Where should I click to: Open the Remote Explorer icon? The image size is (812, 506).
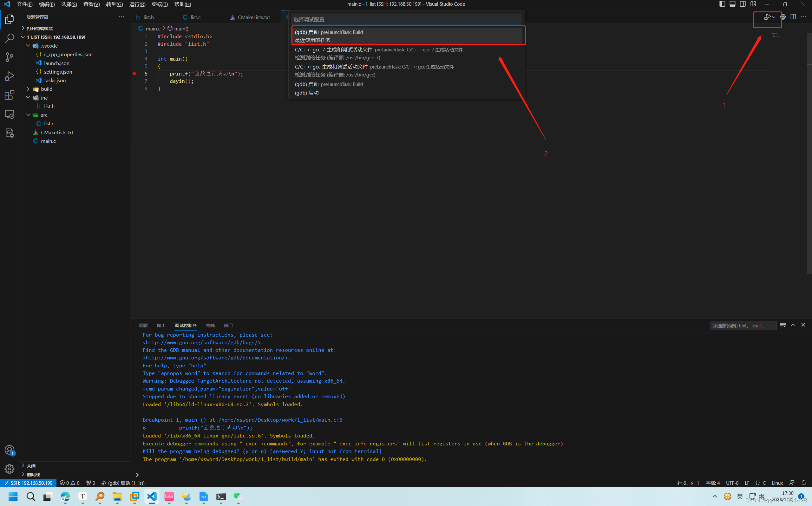coord(10,114)
